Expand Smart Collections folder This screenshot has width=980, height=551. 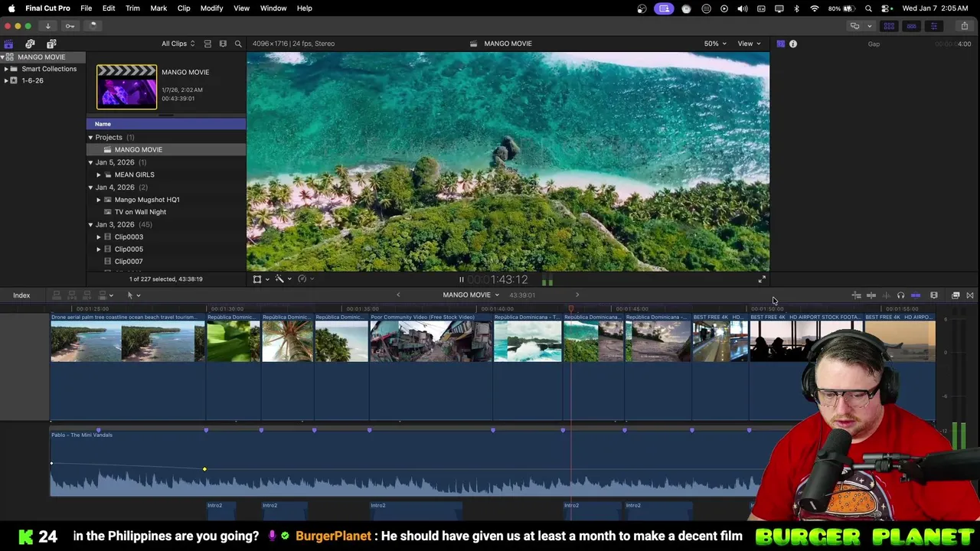click(6, 69)
